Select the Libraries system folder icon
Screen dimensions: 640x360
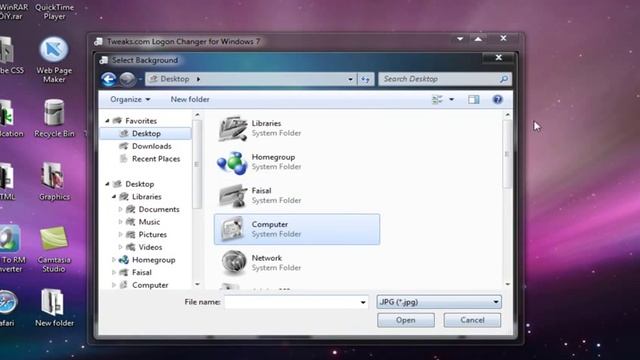point(232,128)
